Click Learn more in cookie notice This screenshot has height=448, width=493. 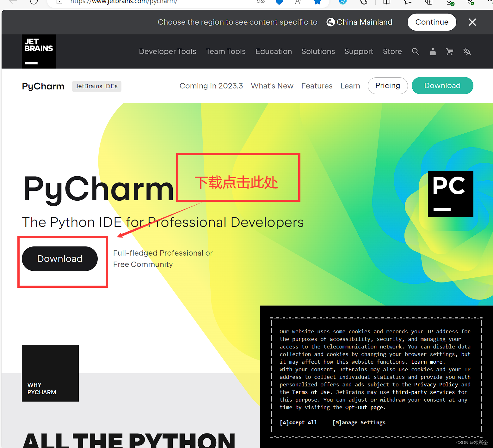(428, 362)
